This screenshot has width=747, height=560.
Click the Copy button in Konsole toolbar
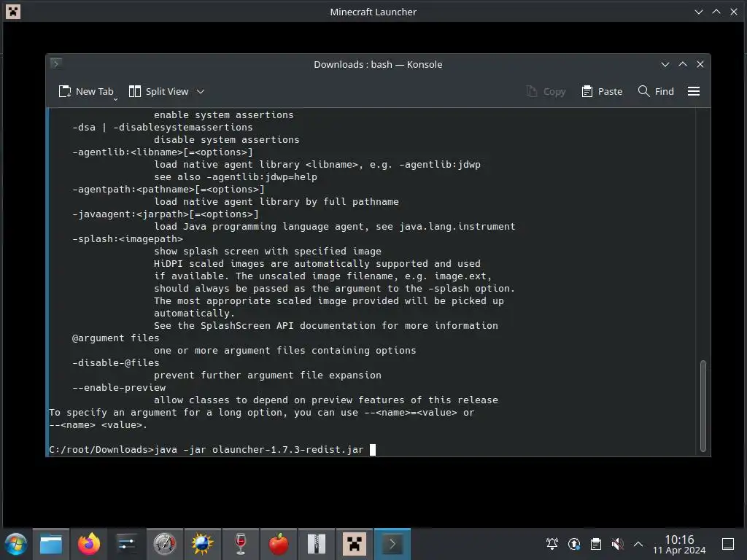(546, 91)
